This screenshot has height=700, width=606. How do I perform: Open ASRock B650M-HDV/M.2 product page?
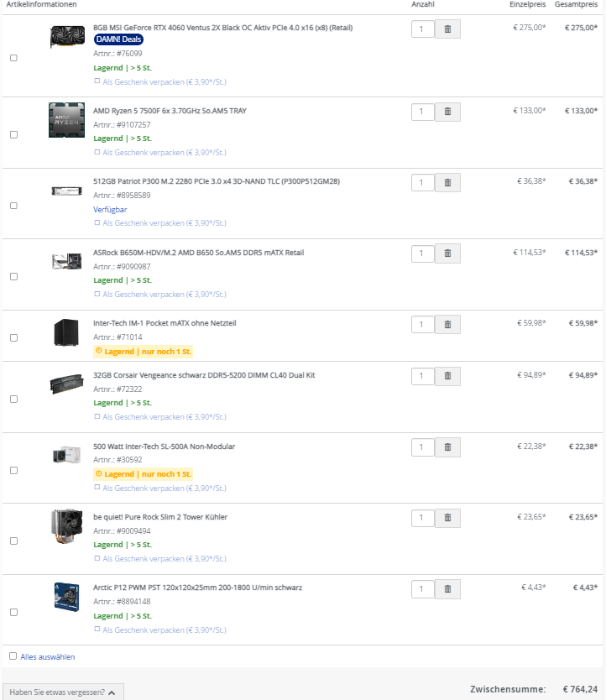[x=198, y=253]
